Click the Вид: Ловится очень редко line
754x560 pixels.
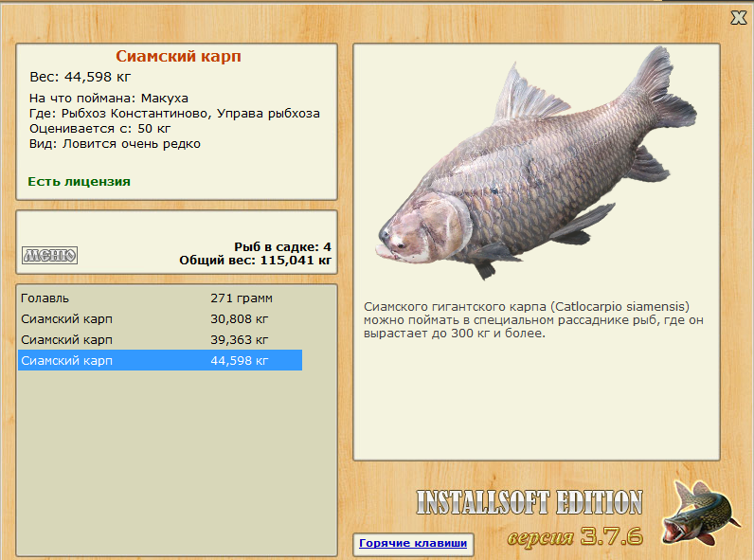click(x=115, y=144)
